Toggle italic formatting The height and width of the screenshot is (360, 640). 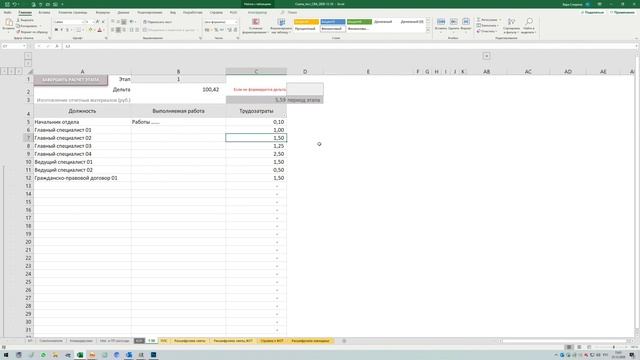pyautogui.click(x=62, y=30)
